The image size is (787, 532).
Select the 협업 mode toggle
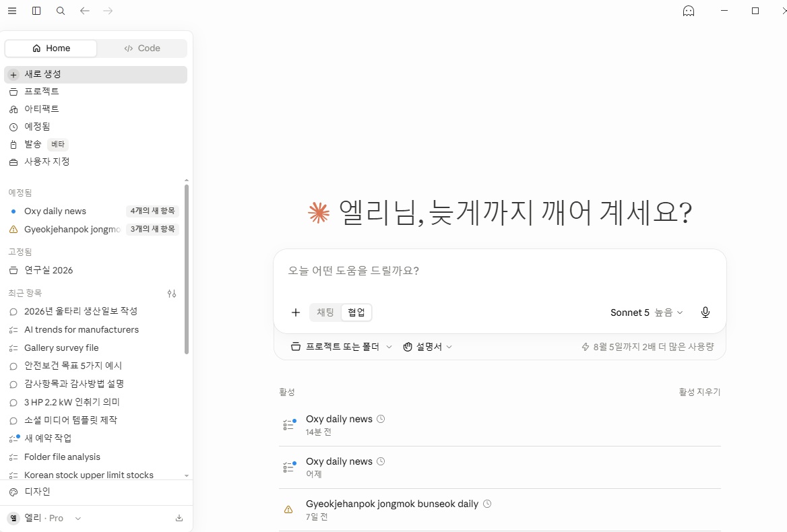356,312
